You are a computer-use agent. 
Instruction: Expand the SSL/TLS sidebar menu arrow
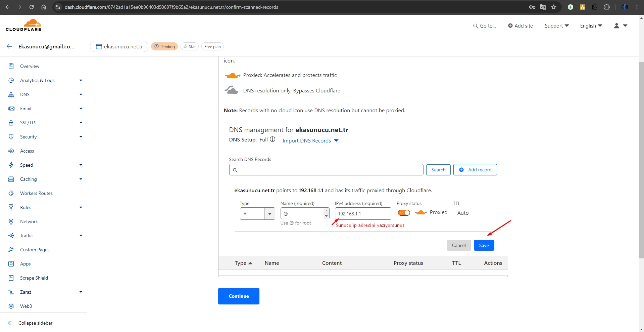[x=81, y=123]
